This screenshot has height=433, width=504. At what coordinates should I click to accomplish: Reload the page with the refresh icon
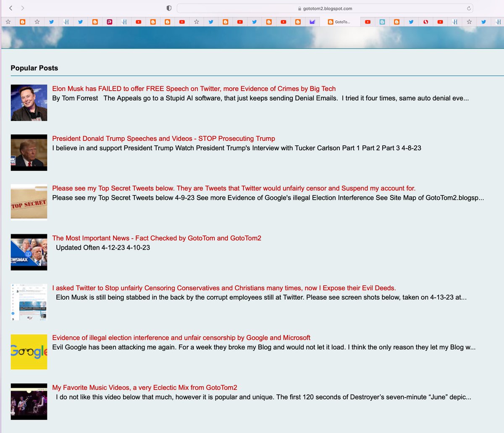pyautogui.click(x=469, y=8)
